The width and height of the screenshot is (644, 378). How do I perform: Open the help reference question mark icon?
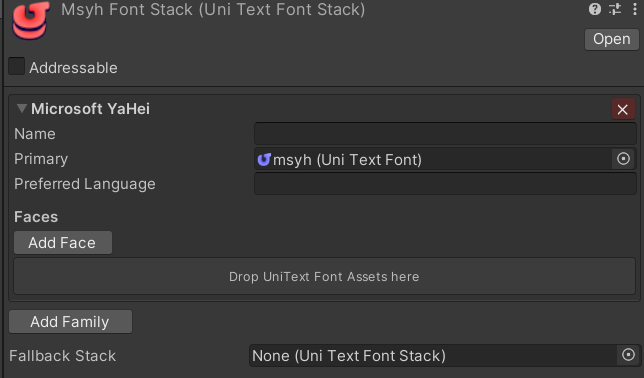tap(595, 9)
